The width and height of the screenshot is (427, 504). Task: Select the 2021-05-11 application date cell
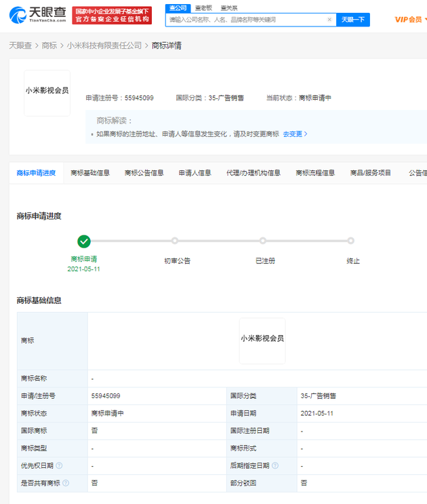tap(317, 413)
